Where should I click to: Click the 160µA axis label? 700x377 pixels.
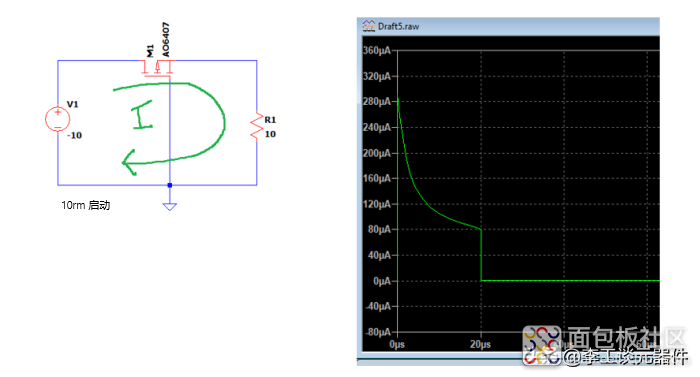(x=377, y=178)
